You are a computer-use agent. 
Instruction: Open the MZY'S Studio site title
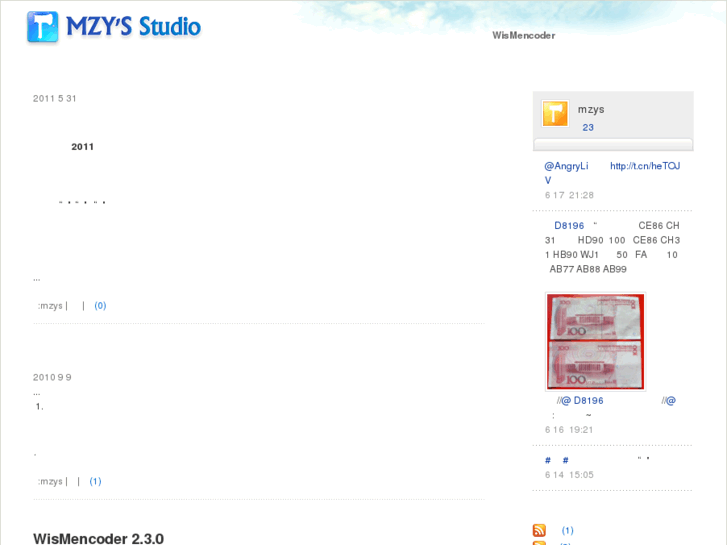[x=134, y=27]
